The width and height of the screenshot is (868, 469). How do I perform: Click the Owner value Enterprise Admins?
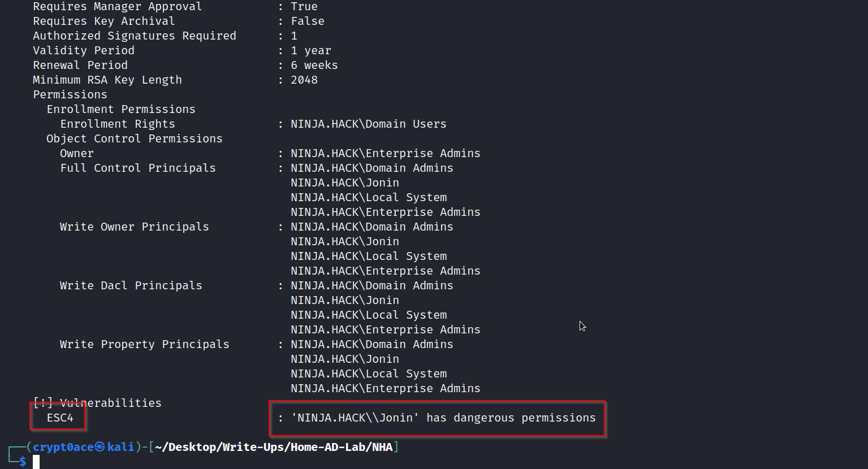[x=385, y=153]
